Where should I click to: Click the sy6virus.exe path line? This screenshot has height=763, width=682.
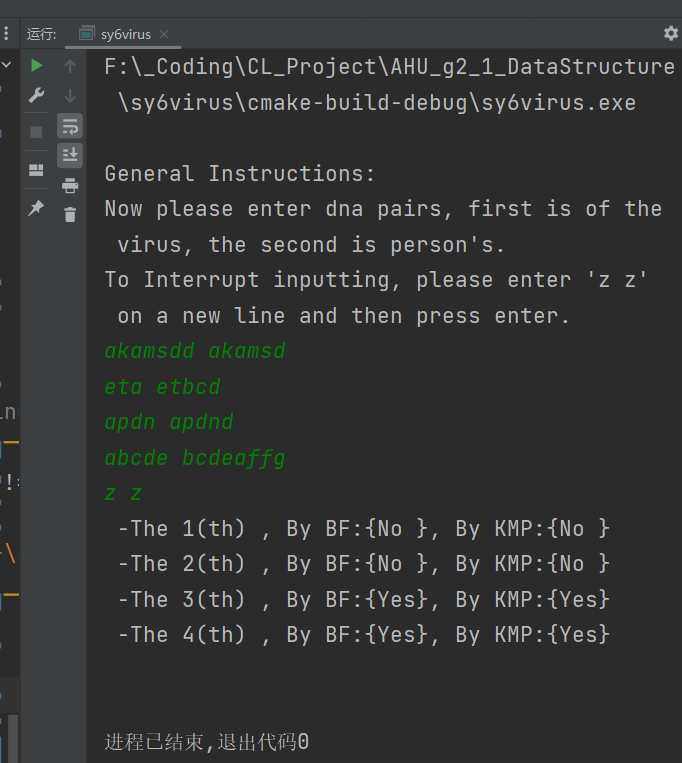click(376, 103)
